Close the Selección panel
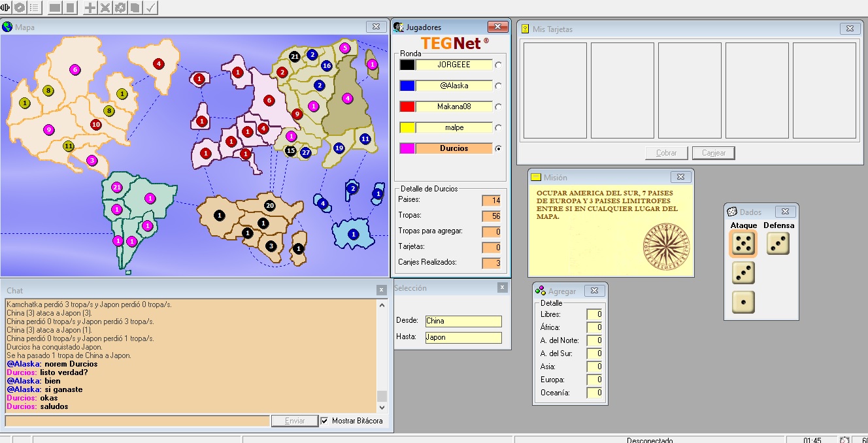 click(502, 287)
